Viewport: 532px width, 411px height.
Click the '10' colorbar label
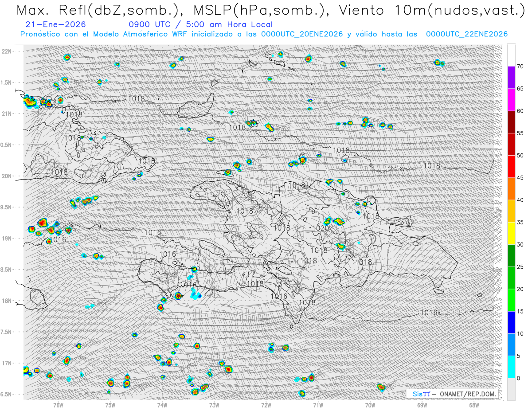[520, 333]
